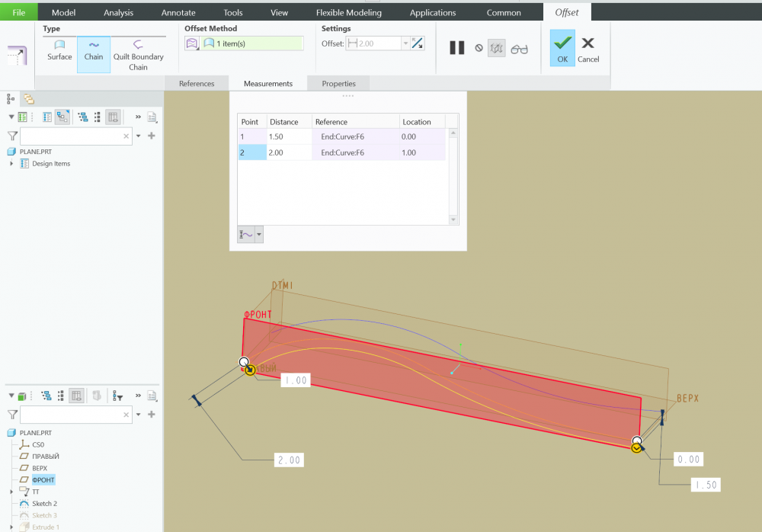Open the Annotate ribbon tab

pyautogui.click(x=178, y=13)
